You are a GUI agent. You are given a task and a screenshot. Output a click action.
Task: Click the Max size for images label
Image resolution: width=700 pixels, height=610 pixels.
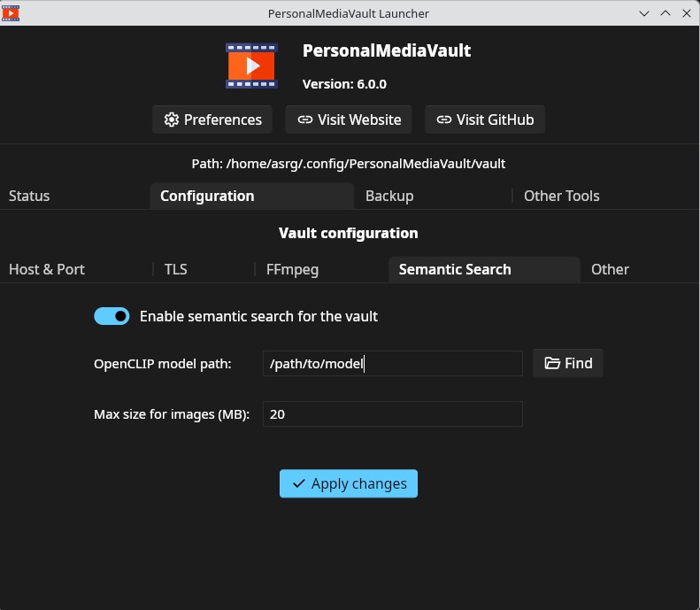pyautogui.click(x=172, y=414)
